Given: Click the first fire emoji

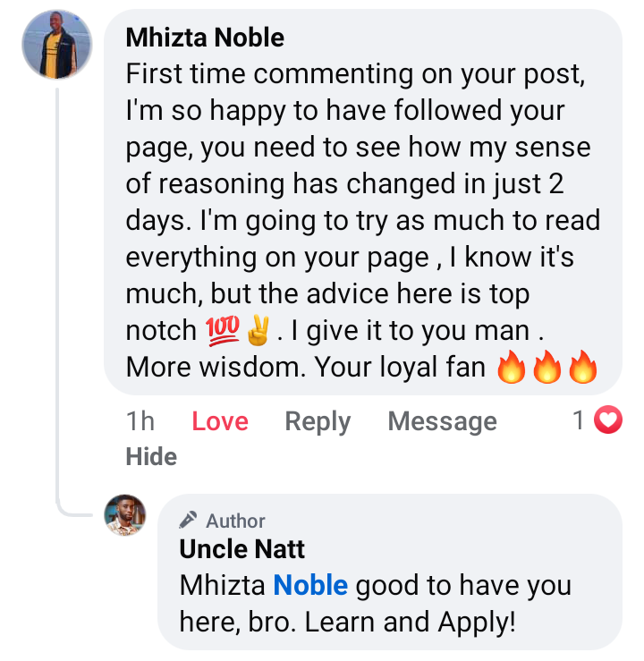Looking at the screenshot, I should point(511,369).
